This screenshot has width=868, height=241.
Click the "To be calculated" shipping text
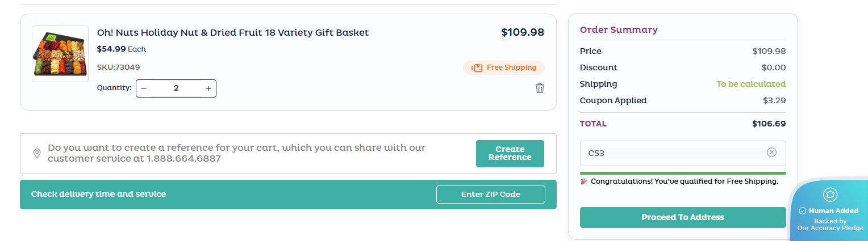(x=750, y=84)
